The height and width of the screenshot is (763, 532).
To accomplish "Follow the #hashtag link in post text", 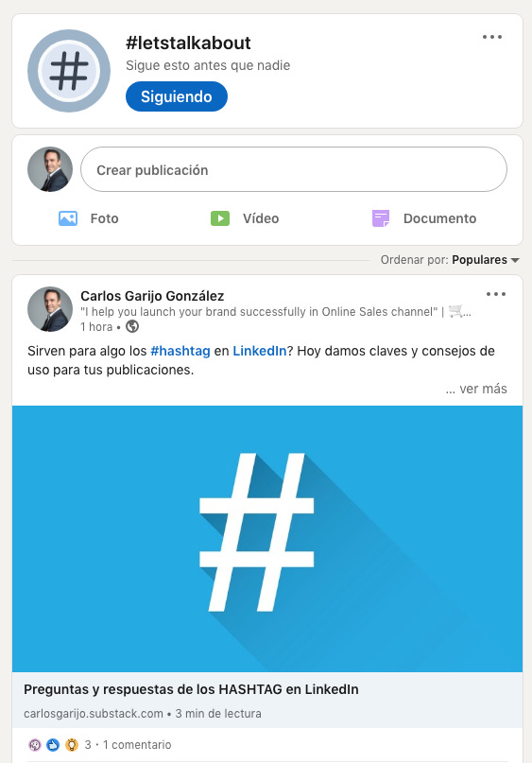I will 180,351.
